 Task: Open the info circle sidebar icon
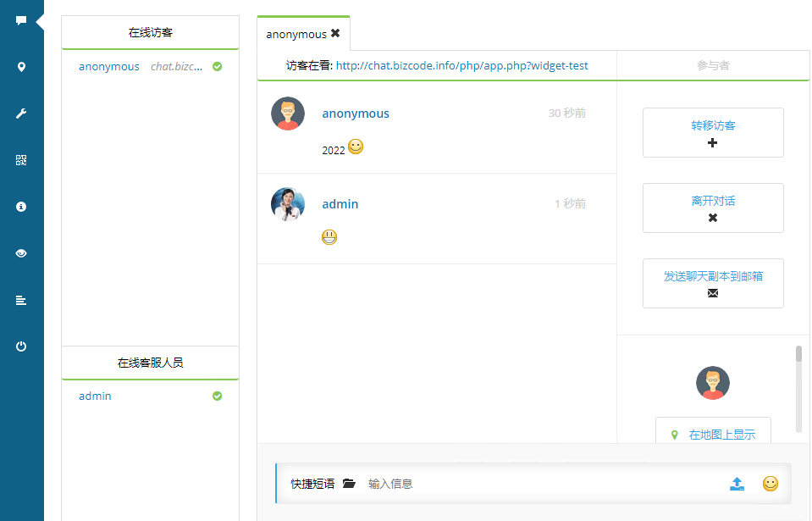tap(20, 207)
